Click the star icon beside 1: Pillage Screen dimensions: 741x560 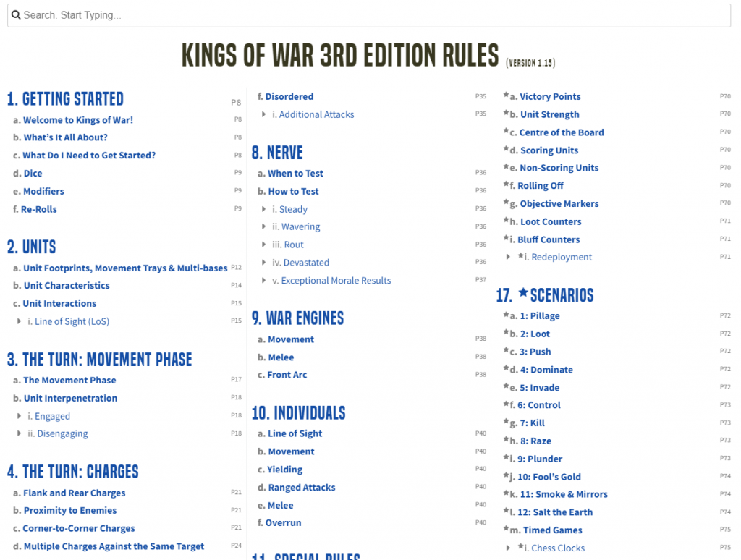pyautogui.click(x=506, y=315)
